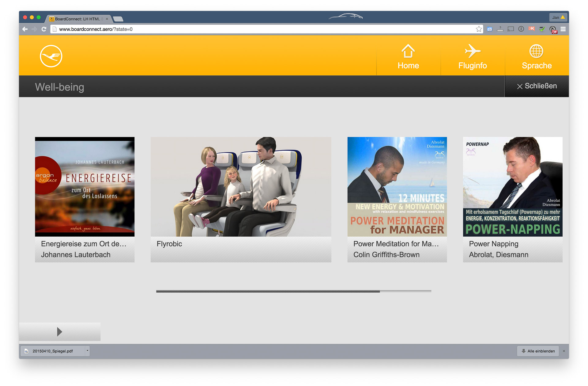Click the ABC spell-check extension icon
Viewport: 588px width, 386px height.
point(542,29)
